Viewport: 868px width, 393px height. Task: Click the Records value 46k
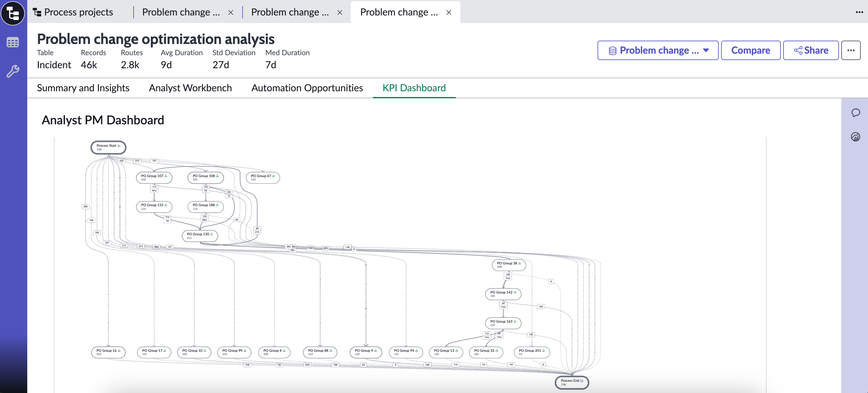89,65
